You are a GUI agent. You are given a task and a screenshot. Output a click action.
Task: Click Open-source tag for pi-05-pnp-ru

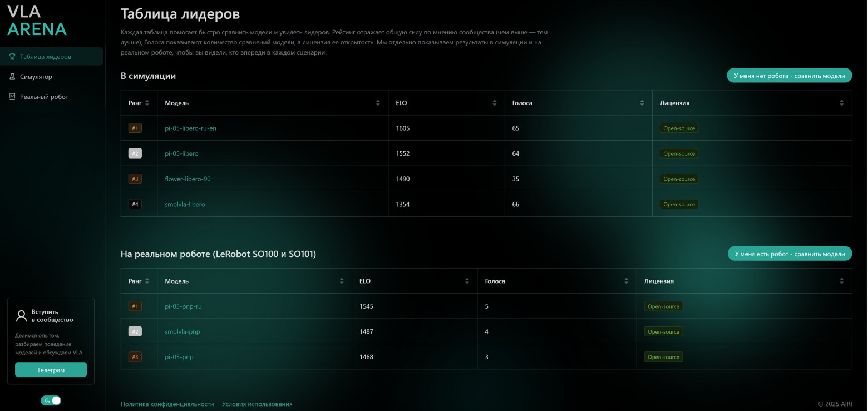point(663,306)
